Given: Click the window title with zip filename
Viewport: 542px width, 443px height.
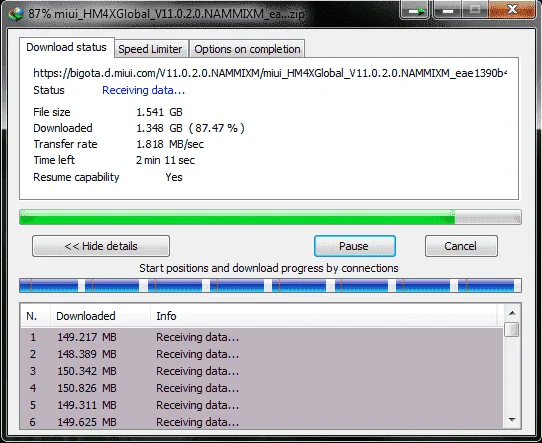Looking at the screenshot, I should pos(167,14).
